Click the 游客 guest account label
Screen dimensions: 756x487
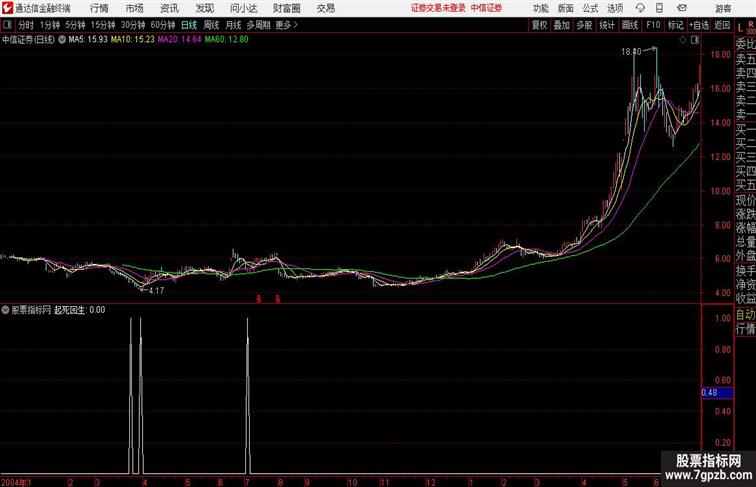tap(723, 8)
